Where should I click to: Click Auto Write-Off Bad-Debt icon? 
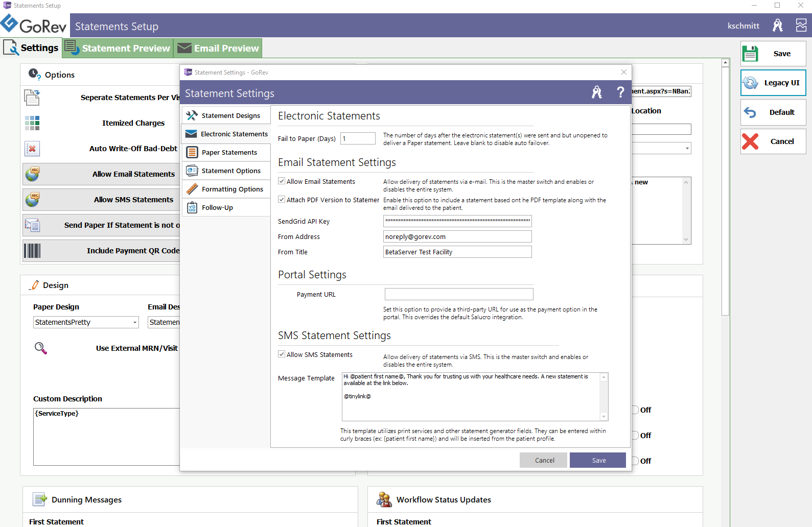(x=32, y=149)
